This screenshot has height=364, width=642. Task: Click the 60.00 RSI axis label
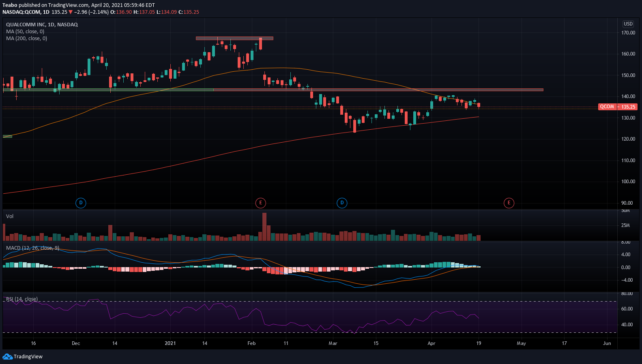627,309
